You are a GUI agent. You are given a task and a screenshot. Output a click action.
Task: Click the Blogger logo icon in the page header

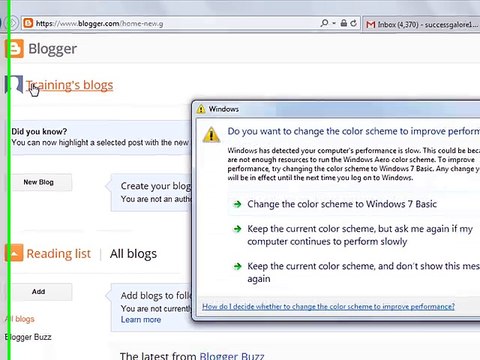[15, 49]
